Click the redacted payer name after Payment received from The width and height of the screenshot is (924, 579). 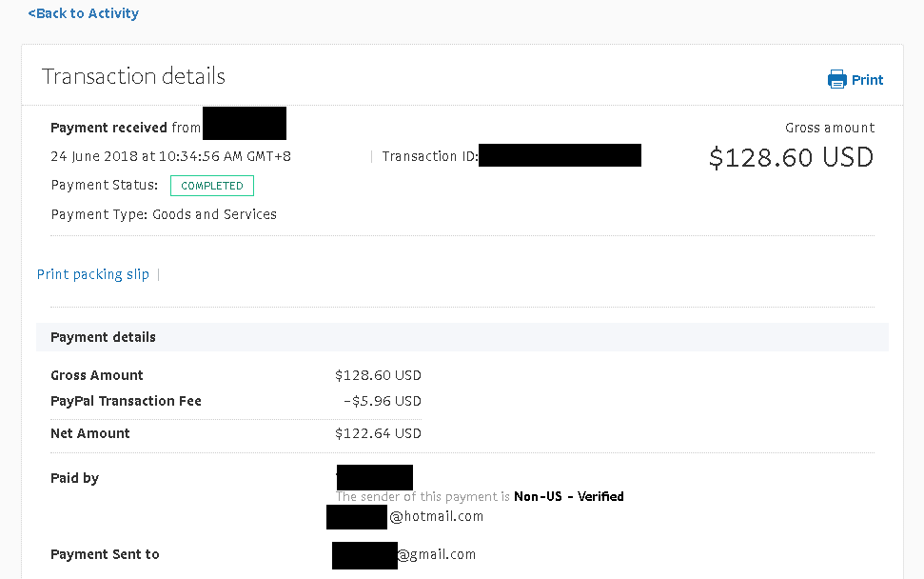tap(245, 123)
